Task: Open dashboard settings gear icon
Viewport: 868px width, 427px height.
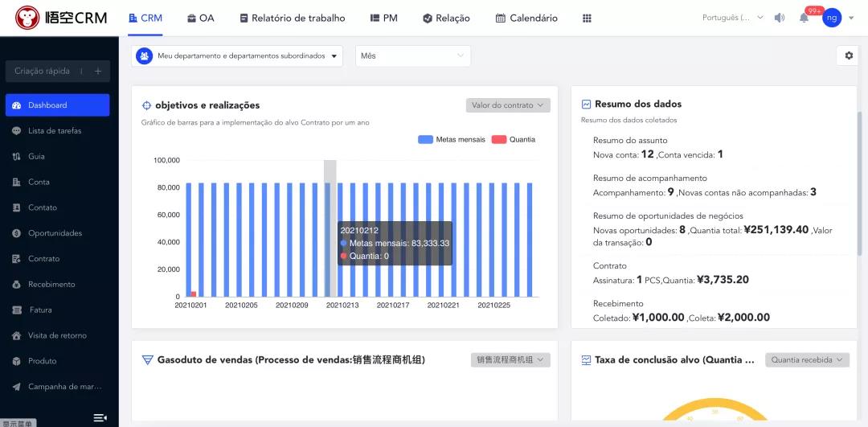Action: pyautogui.click(x=849, y=55)
